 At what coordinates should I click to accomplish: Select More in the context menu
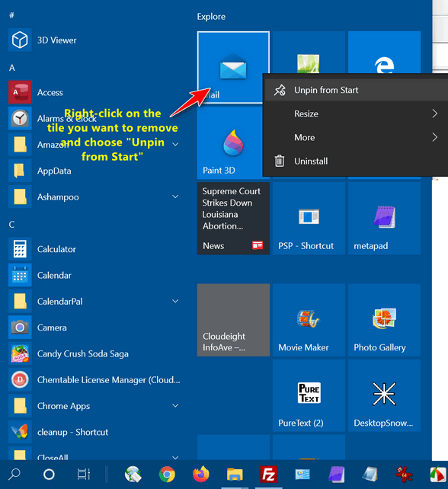click(356, 137)
